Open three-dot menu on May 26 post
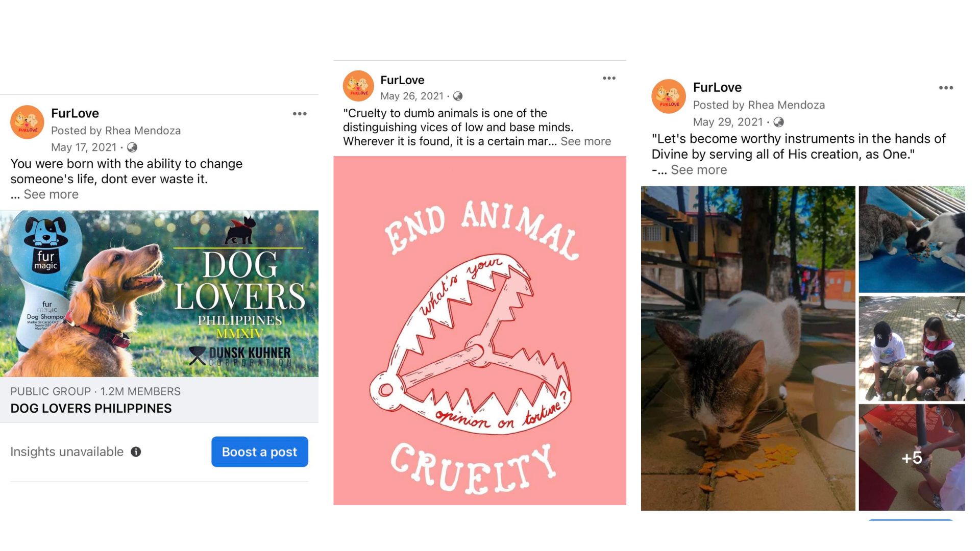Image resolution: width=980 pixels, height=551 pixels. coord(609,78)
